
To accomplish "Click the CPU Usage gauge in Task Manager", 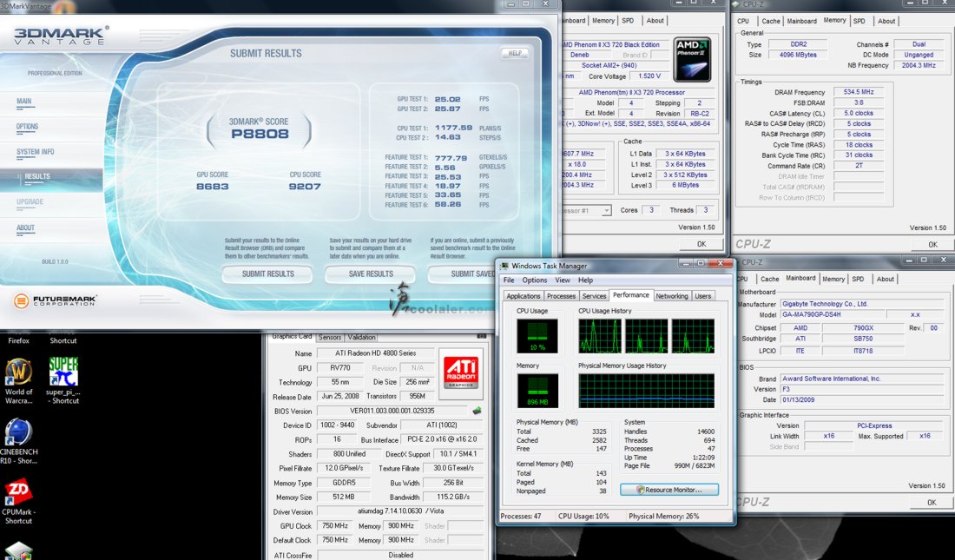I will coord(537,336).
